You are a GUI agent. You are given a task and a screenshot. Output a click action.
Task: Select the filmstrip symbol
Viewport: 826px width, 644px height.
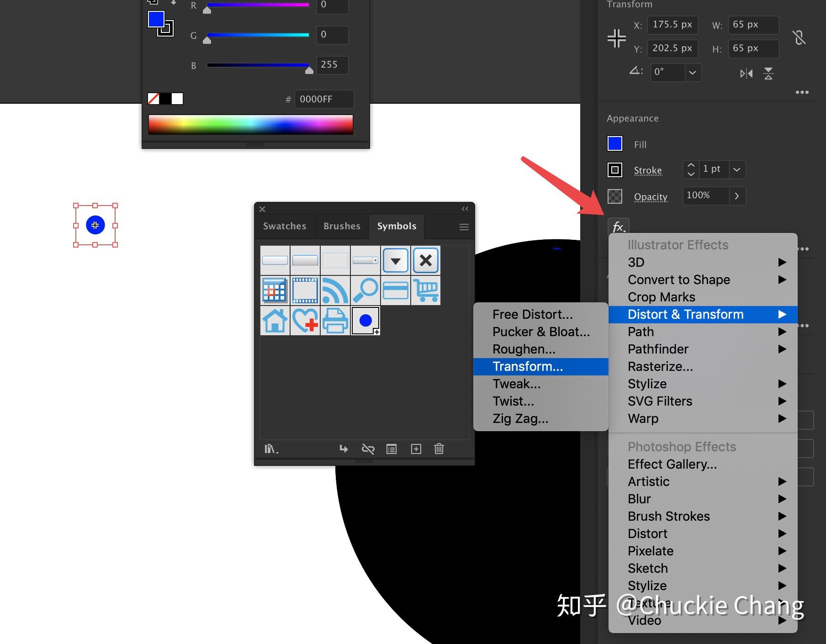[305, 290]
